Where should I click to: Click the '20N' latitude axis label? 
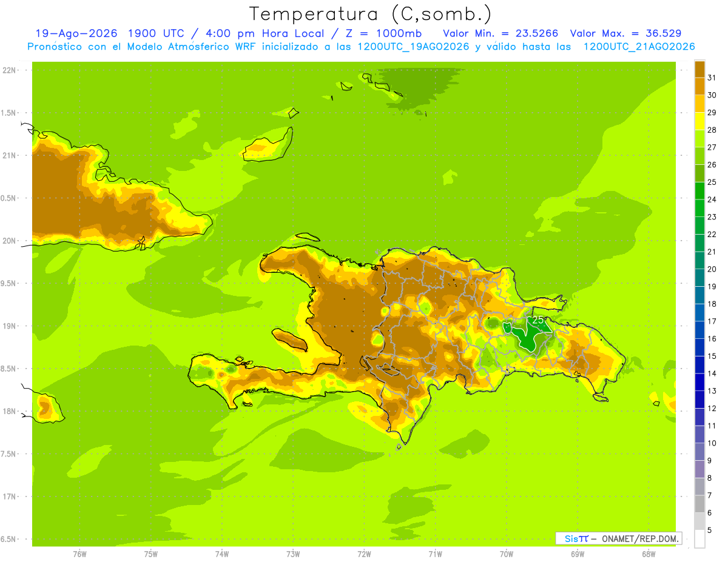coord(9,241)
